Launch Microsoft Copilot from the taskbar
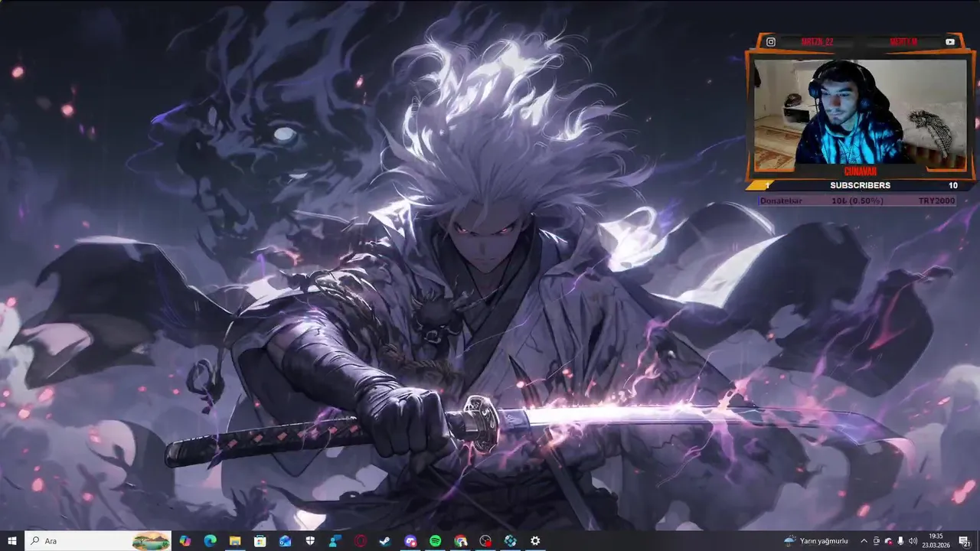The height and width of the screenshot is (551, 980). coord(185,541)
